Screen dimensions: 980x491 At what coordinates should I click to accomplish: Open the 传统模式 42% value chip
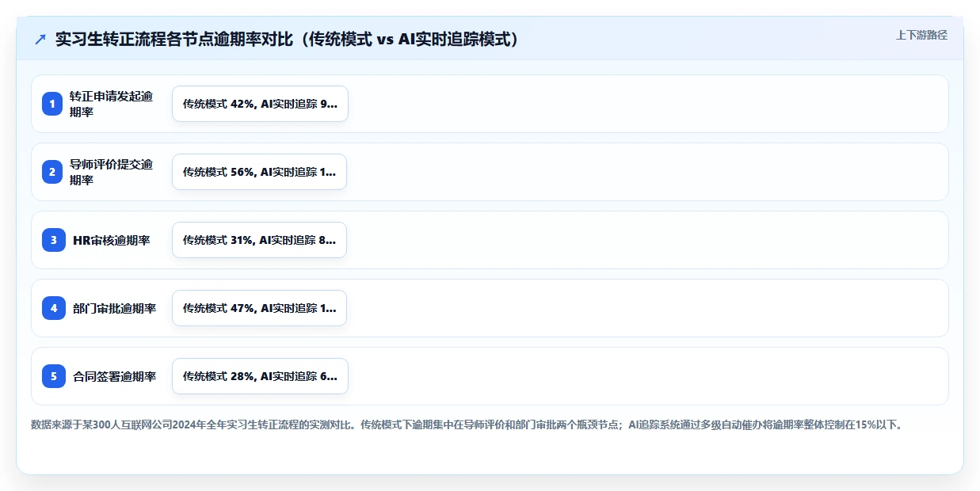pos(260,104)
